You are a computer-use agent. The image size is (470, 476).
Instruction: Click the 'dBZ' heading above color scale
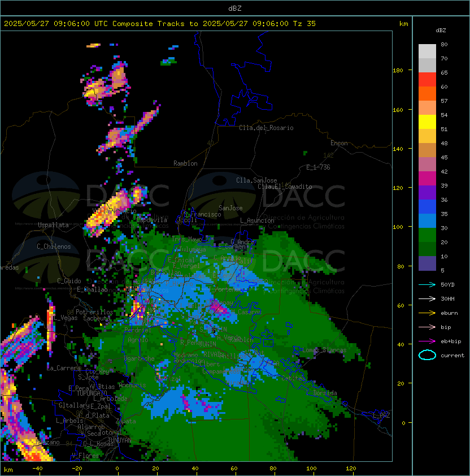tap(441, 31)
